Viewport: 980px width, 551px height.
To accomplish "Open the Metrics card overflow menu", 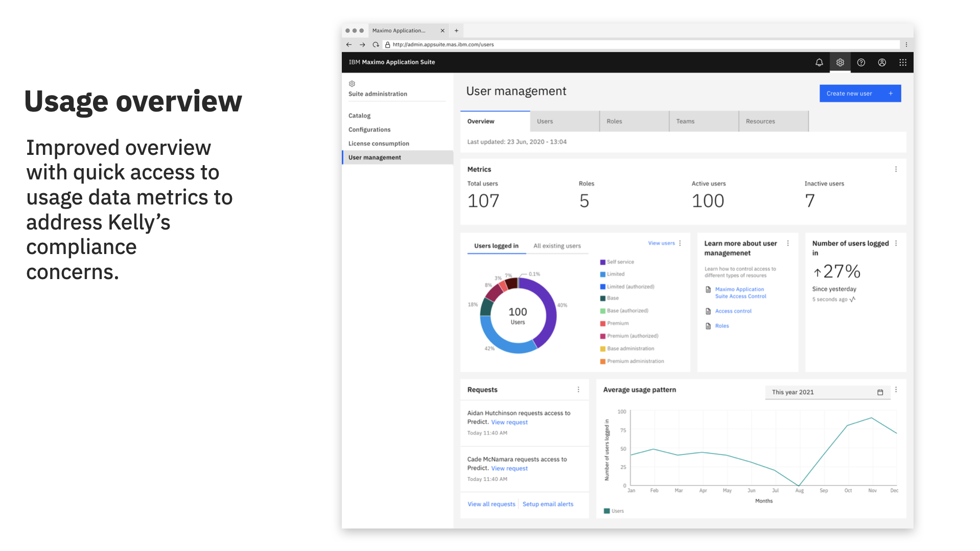I will tap(896, 169).
